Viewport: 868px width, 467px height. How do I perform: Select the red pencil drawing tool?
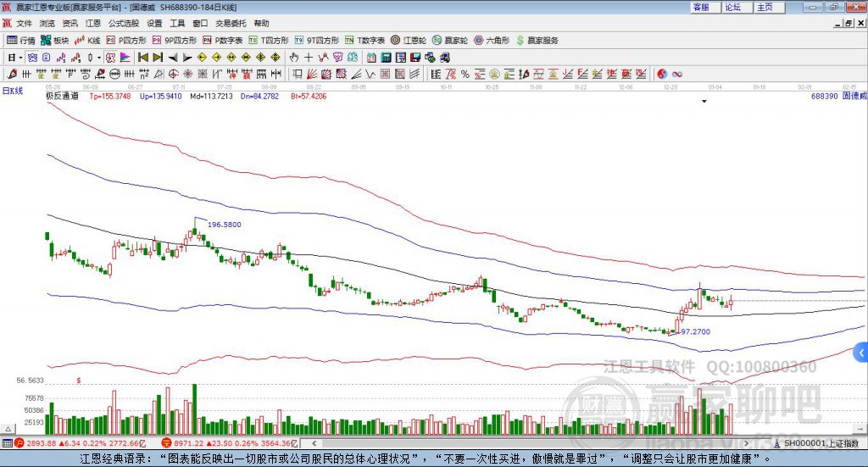pos(12,74)
